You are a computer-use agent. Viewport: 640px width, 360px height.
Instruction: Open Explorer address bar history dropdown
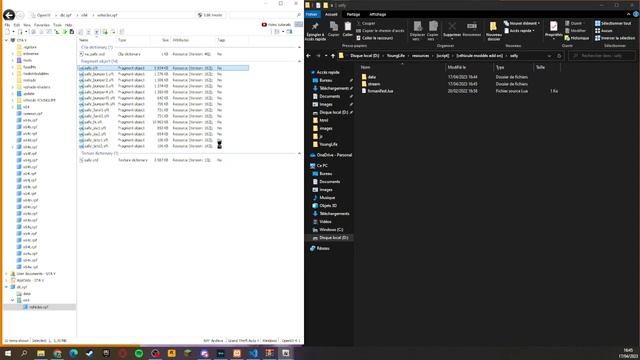click(549, 56)
